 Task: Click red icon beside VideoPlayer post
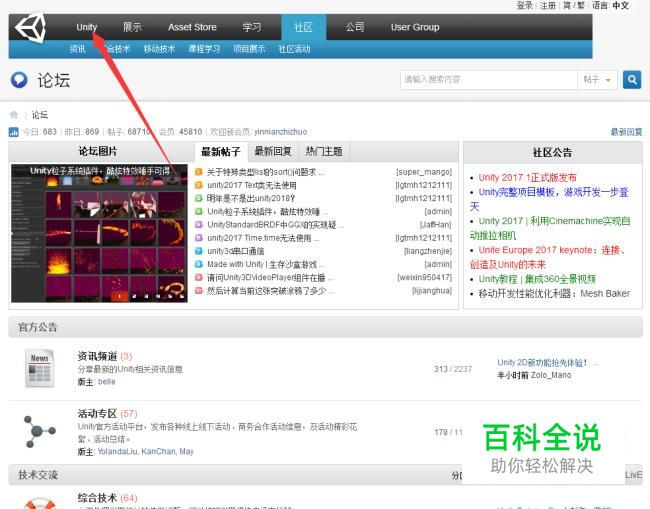pyautogui.click(x=199, y=277)
